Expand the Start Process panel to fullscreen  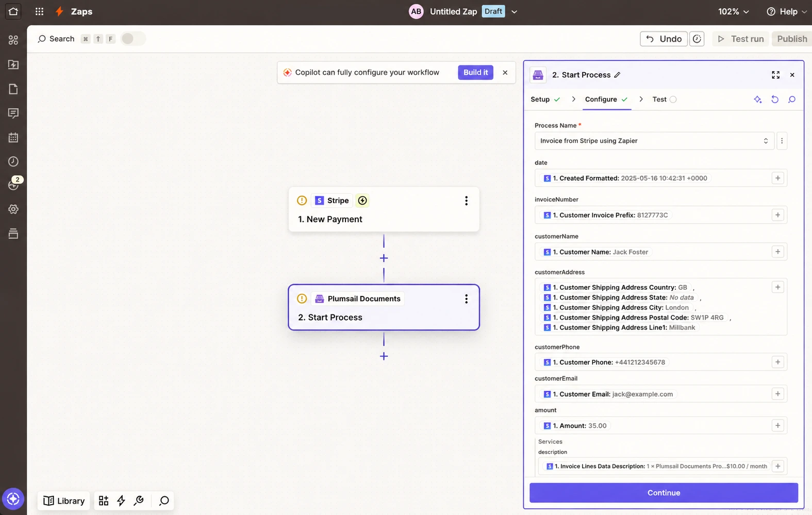(775, 75)
